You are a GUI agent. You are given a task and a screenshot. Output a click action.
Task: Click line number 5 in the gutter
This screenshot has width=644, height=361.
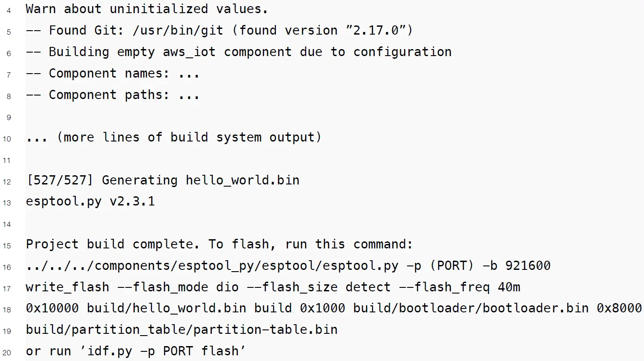coord(9,32)
